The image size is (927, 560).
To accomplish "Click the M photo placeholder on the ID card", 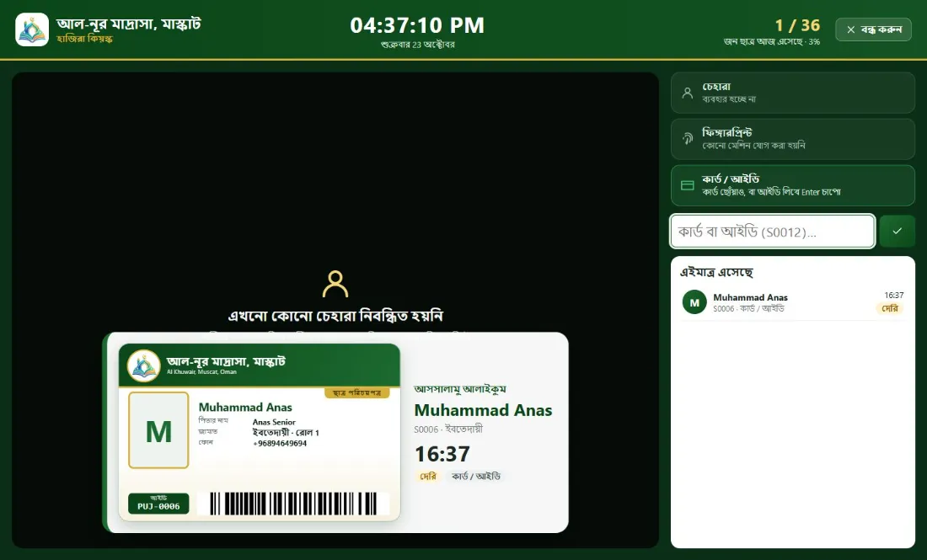I will coord(158,430).
